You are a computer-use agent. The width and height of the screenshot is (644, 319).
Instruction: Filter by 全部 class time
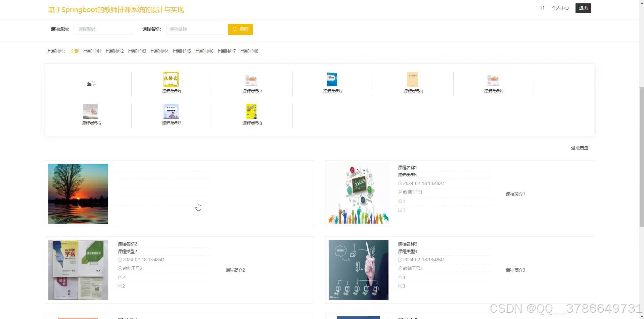pos(75,51)
